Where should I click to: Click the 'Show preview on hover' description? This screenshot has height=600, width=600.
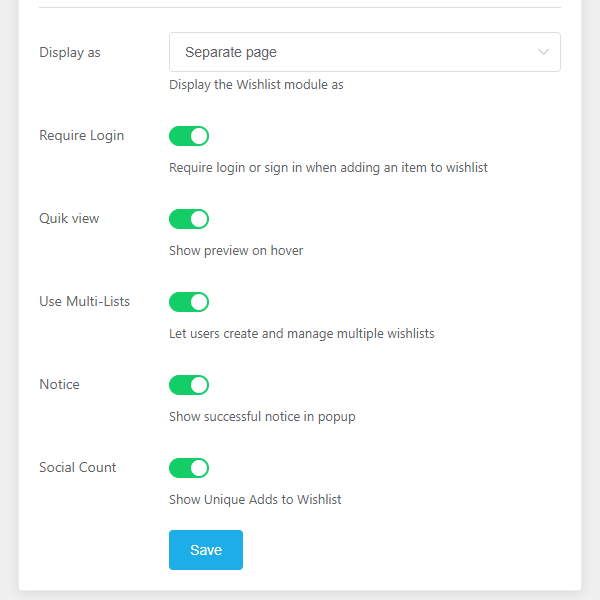pyautogui.click(x=236, y=251)
